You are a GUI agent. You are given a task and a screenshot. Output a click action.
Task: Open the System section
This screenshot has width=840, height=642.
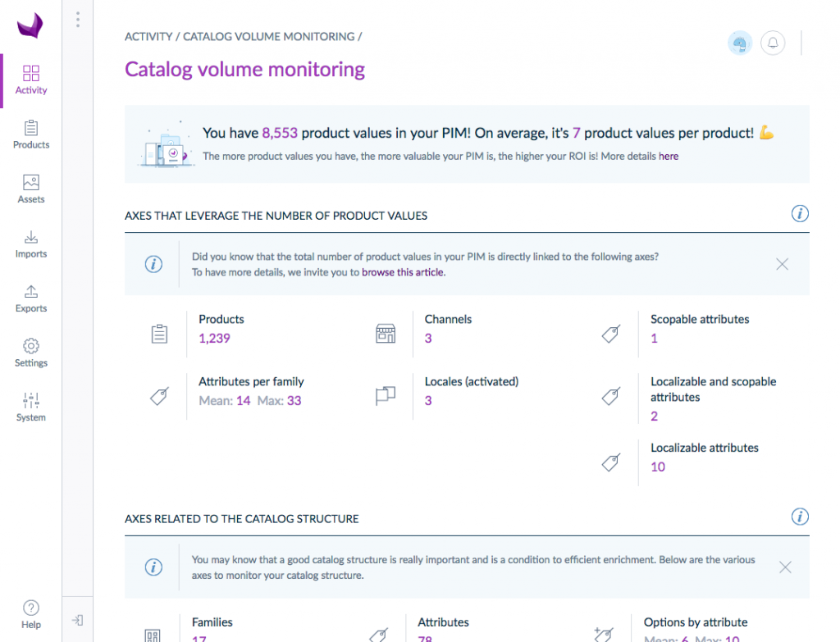(x=31, y=408)
